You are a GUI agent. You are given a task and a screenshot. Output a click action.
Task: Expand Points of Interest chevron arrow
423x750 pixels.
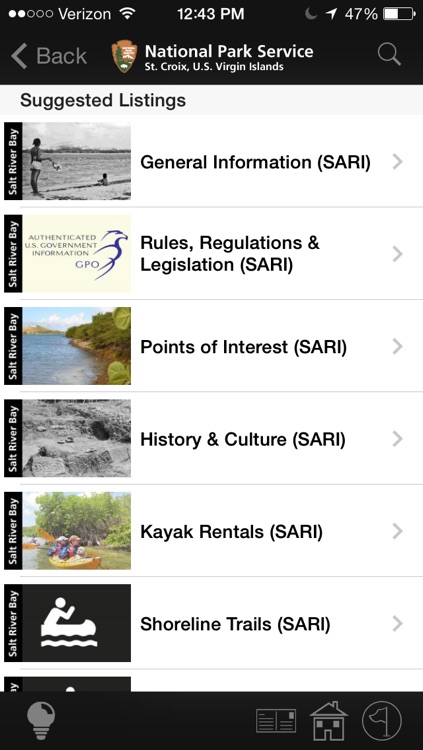[x=397, y=346]
